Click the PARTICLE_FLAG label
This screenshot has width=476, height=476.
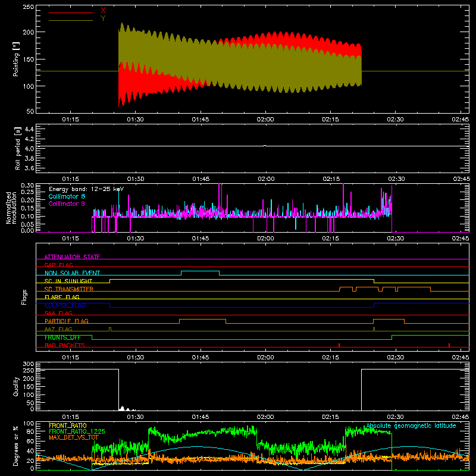(67, 321)
